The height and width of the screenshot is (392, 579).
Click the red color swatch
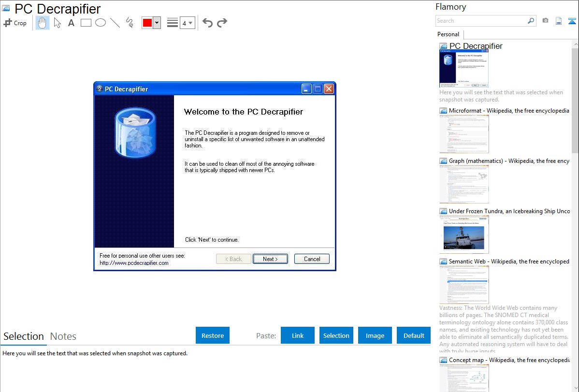tap(147, 23)
